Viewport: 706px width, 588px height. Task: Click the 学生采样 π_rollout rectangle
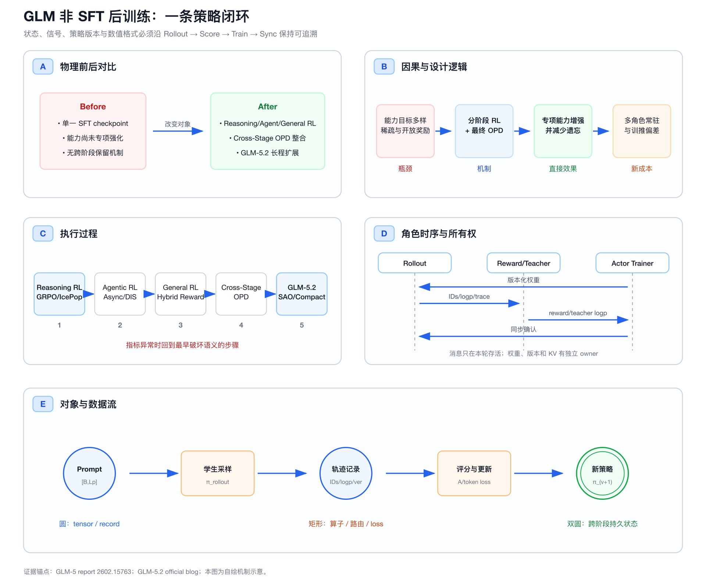click(x=218, y=473)
